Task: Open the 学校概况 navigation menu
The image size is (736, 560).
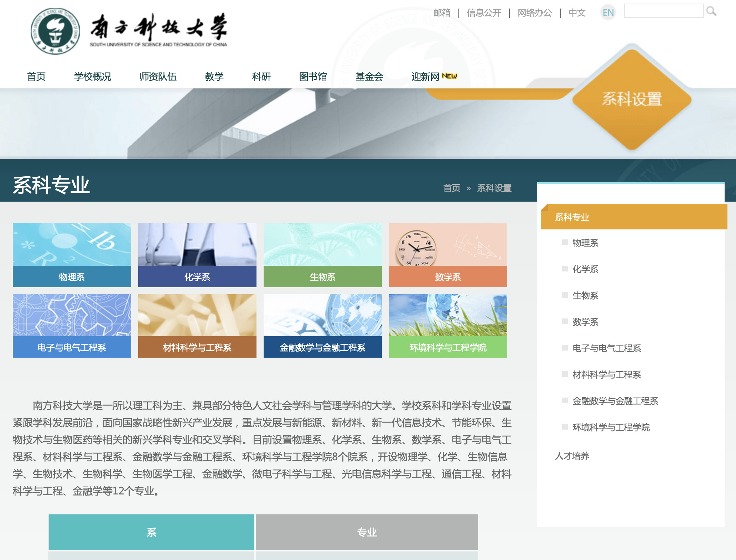Action: (x=92, y=76)
